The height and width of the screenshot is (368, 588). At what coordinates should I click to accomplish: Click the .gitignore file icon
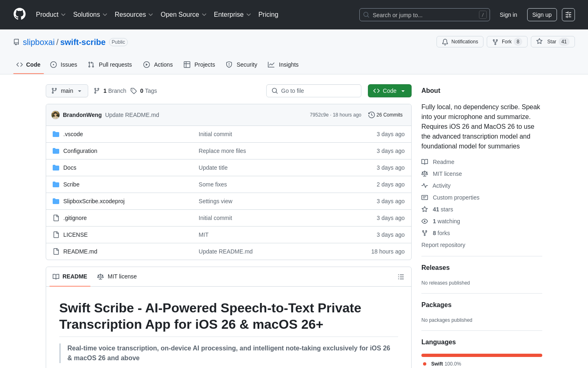pos(56,218)
